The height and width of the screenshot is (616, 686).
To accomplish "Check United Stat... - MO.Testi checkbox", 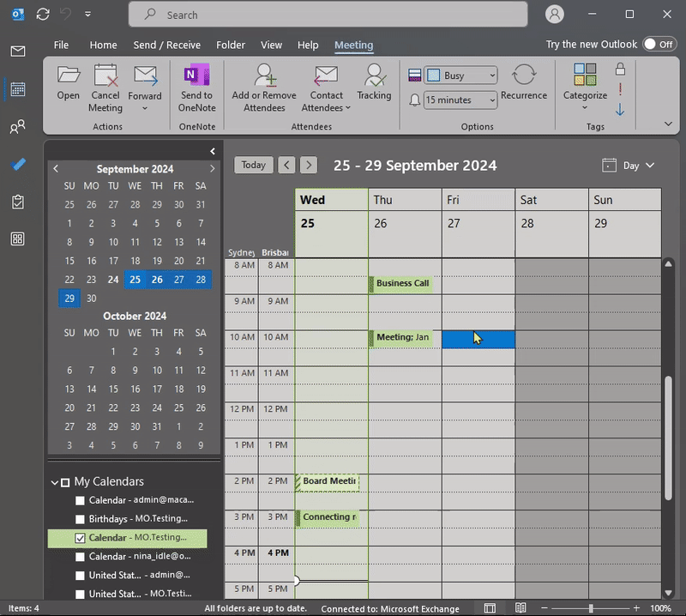I will tap(80, 595).
